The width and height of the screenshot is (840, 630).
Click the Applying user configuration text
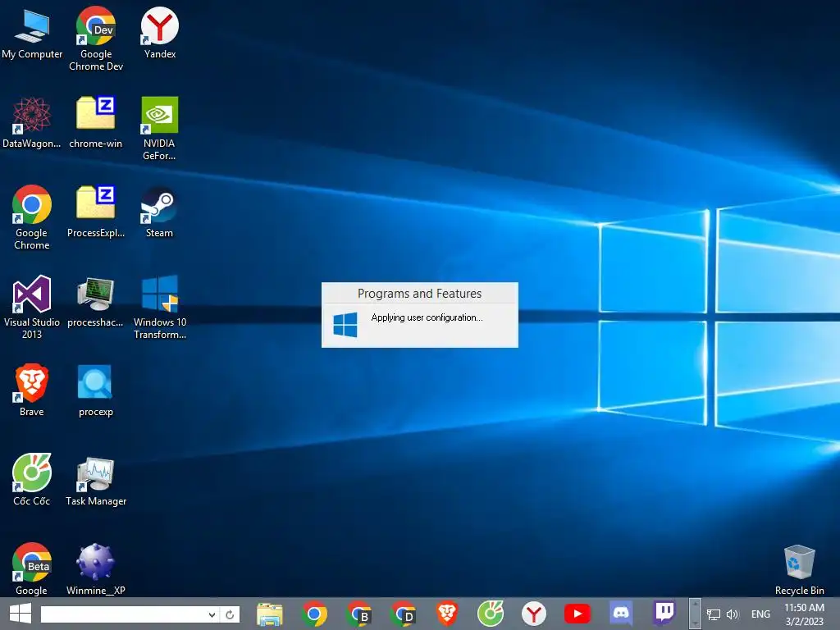click(427, 317)
